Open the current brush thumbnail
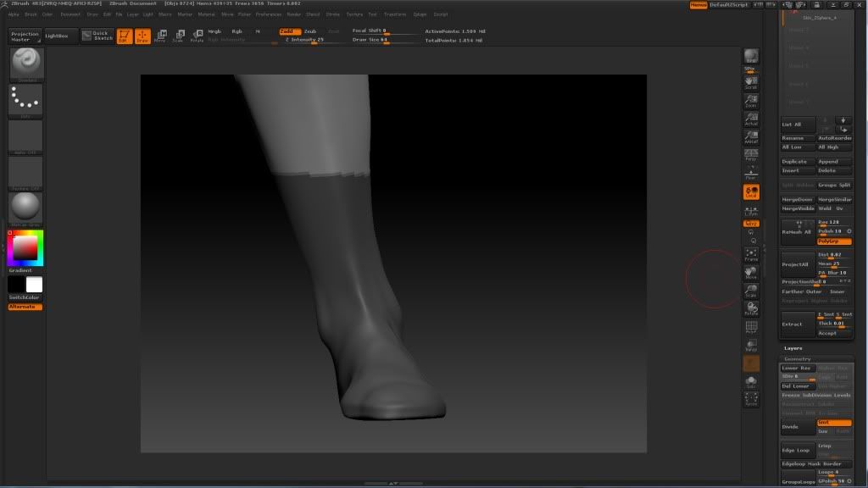868x488 pixels. coord(25,64)
